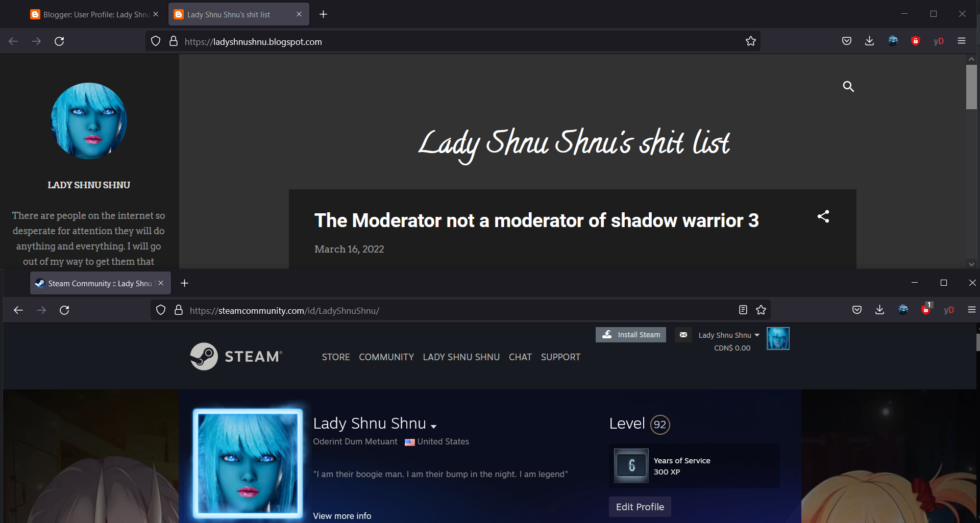This screenshot has height=523, width=980.
Task: Open new tab next to Steam Community tab
Action: pos(185,283)
